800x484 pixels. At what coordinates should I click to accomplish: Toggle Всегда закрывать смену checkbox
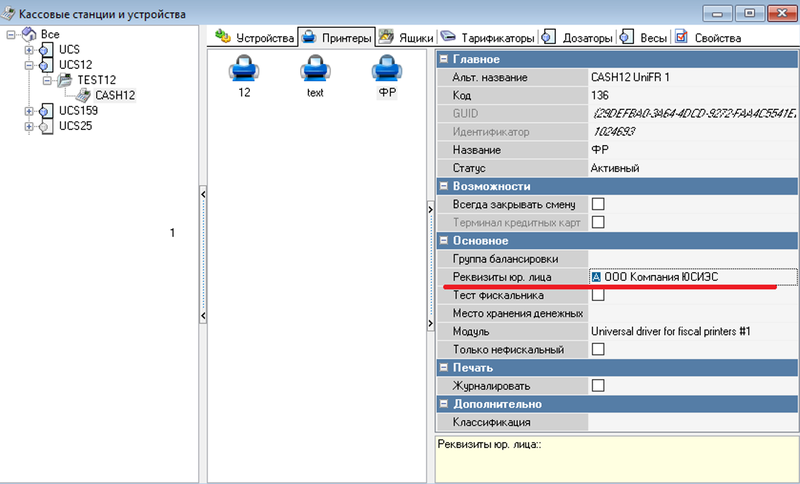tap(598, 204)
